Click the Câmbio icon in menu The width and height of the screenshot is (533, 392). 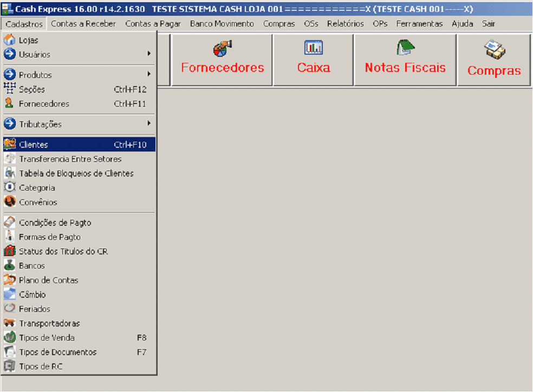[9, 295]
